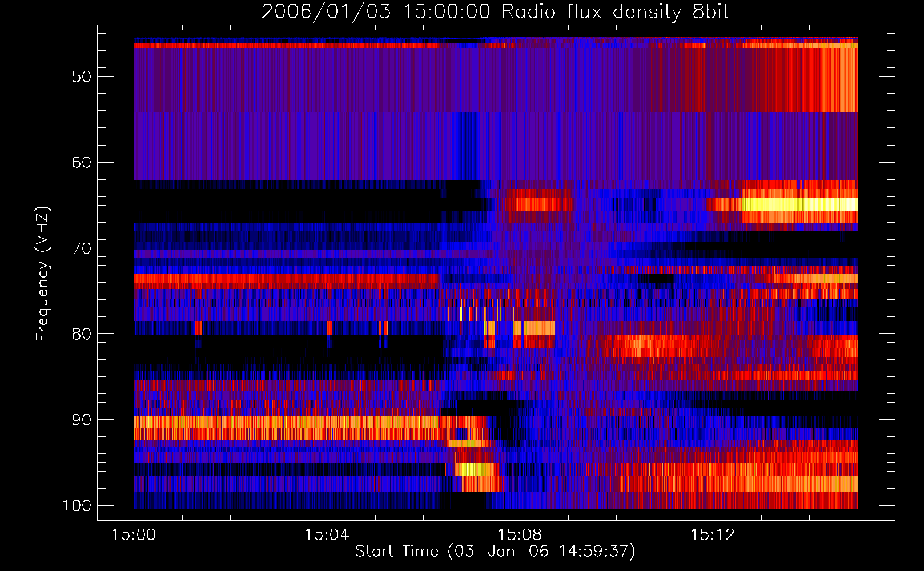Select the 60 frequency tick label

(82, 162)
